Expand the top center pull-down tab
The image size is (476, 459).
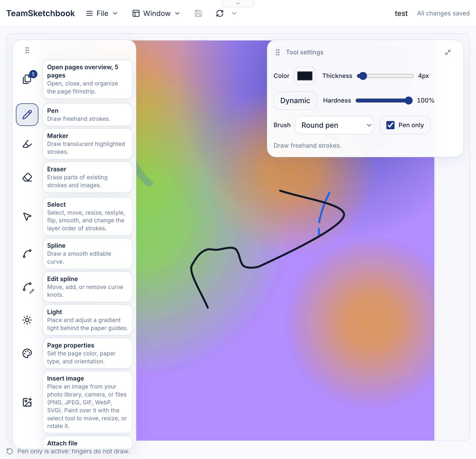238,3
